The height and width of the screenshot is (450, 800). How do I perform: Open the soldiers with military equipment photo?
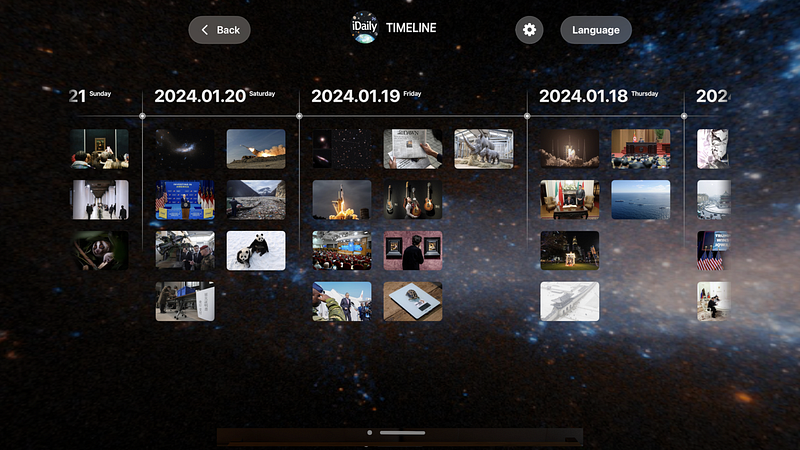pyautogui.click(x=185, y=251)
